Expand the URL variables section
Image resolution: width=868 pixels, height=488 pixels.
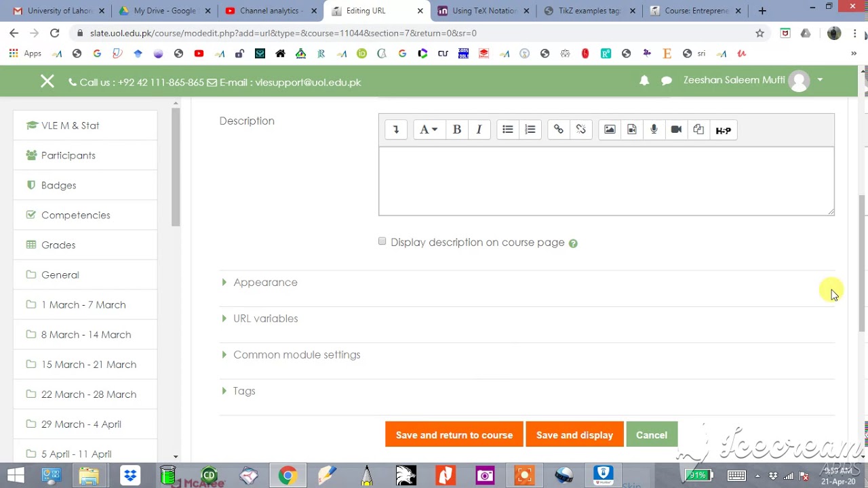pos(265,319)
